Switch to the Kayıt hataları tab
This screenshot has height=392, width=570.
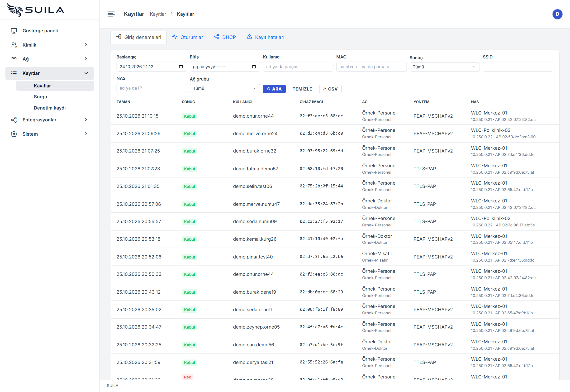tap(266, 37)
